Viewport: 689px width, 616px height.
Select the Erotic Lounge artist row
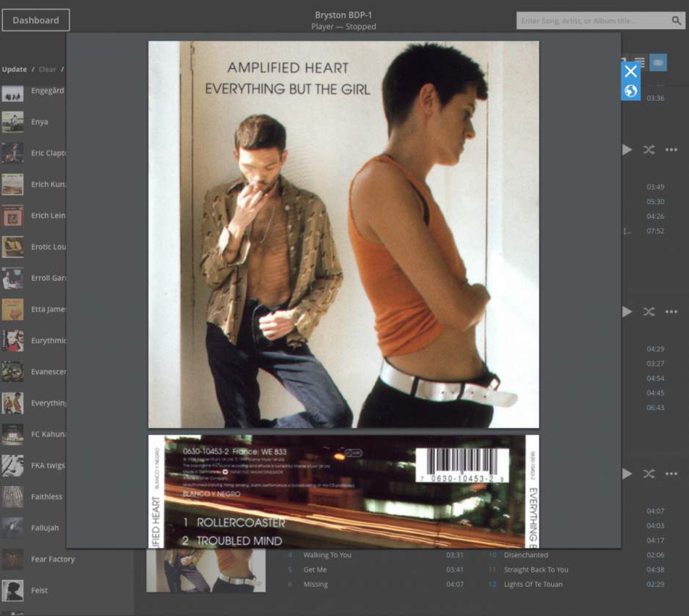tap(34, 246)
